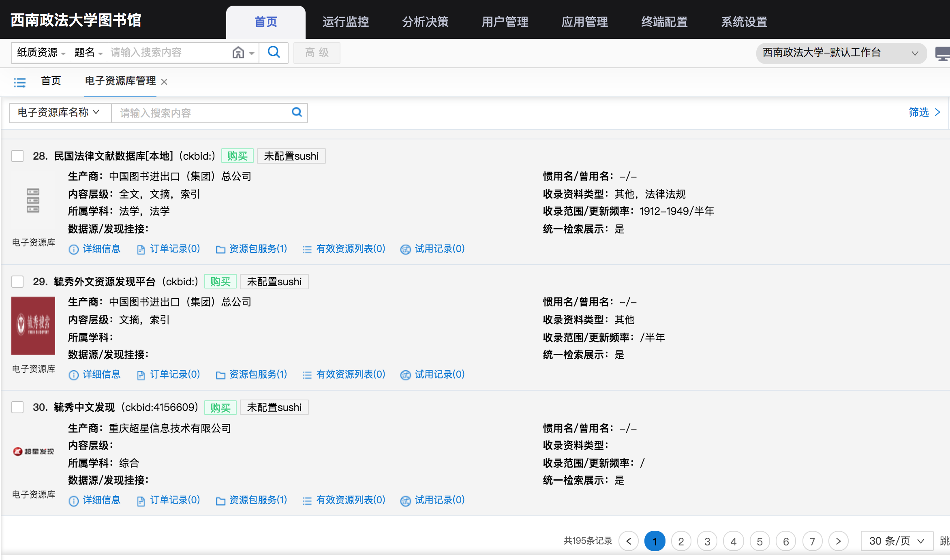Open the 系统设置 menu tab
The height and width of the screenshot is (560, 950).
point(744,22)
